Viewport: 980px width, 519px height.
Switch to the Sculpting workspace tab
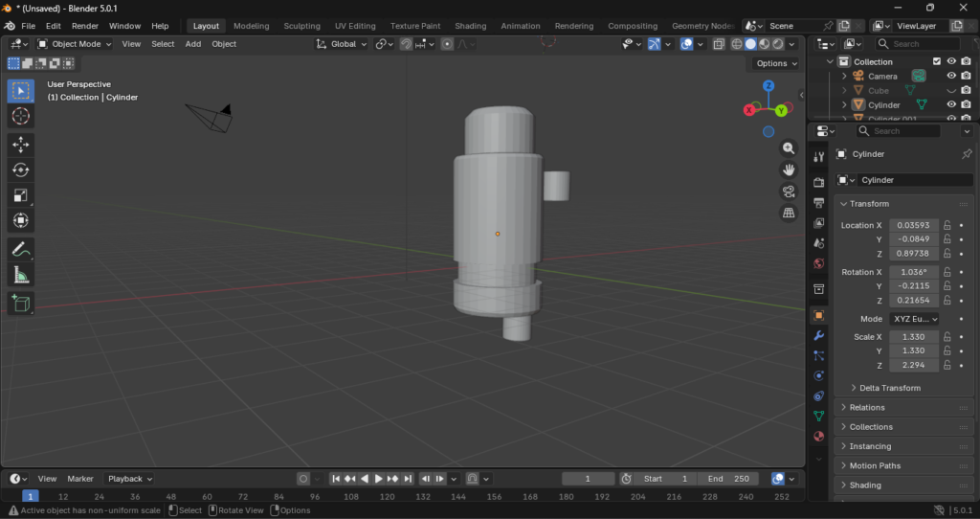click(301, 26)
